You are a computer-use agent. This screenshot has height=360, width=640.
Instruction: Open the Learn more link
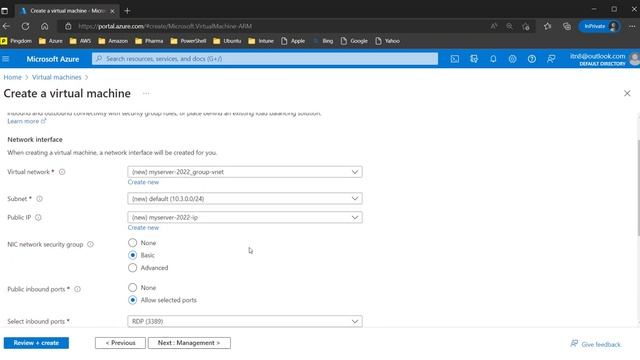click(27, 121)
